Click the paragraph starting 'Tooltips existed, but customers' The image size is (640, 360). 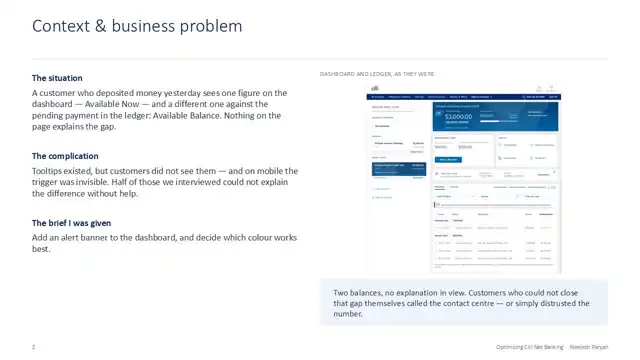[x=165, y=182]
